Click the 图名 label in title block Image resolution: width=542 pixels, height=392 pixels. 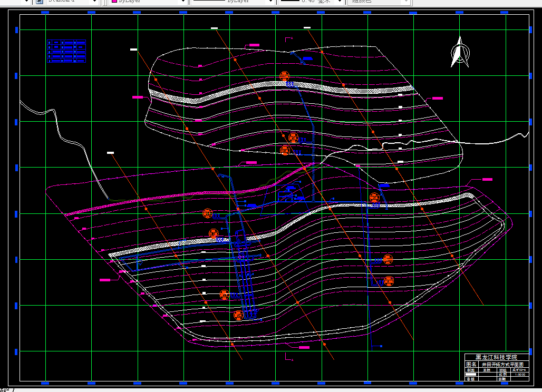point(471,365)
